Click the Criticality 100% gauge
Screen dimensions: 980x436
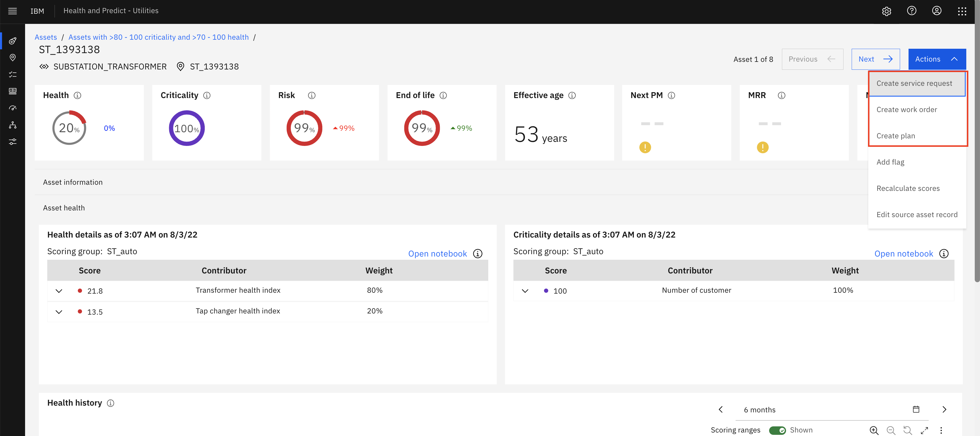coord(187,128)
